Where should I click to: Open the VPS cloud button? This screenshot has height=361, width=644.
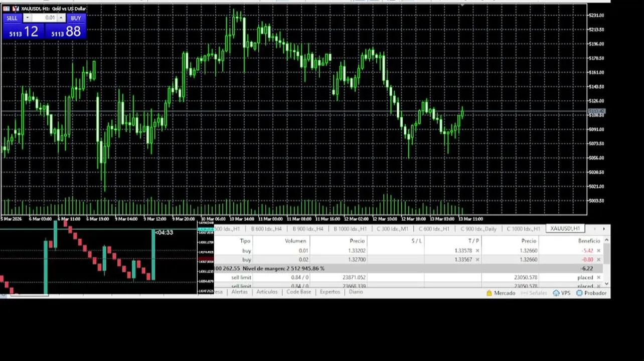tap(562, 293)
